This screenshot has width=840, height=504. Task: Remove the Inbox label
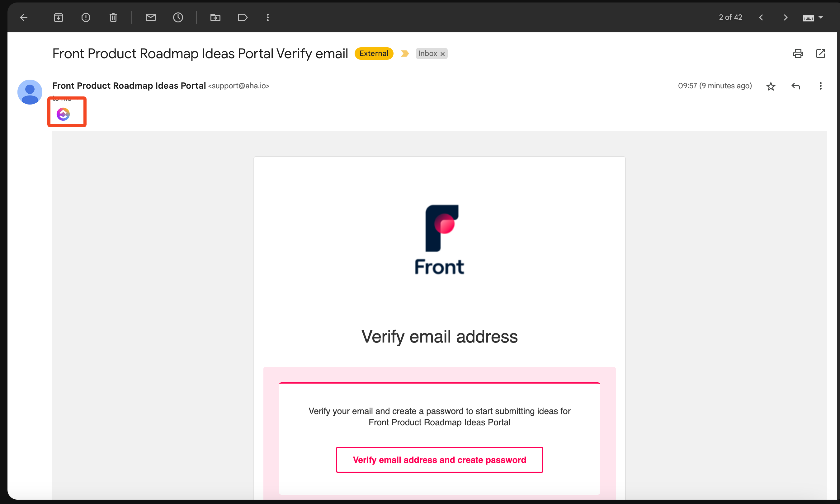pos(442,54)
